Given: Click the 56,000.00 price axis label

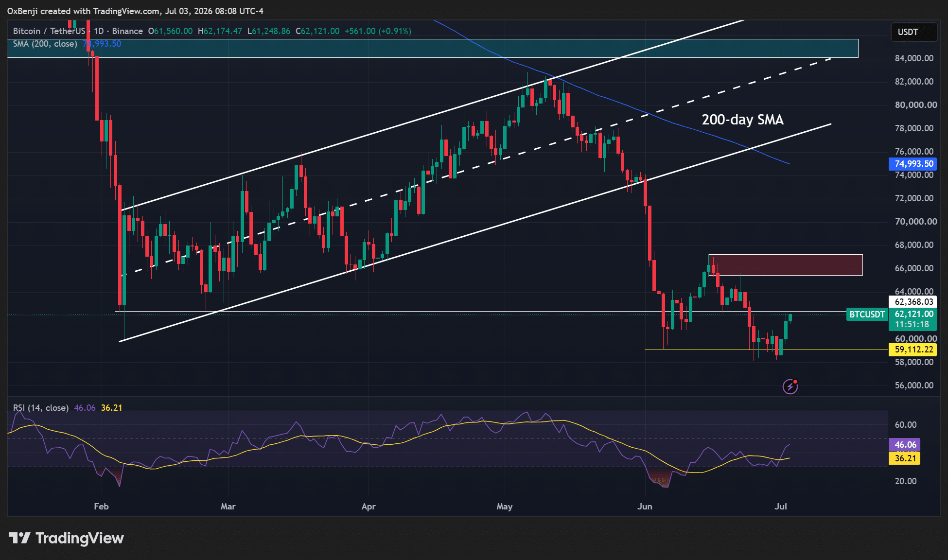Looking at the screenshot, I should (914, 385).
